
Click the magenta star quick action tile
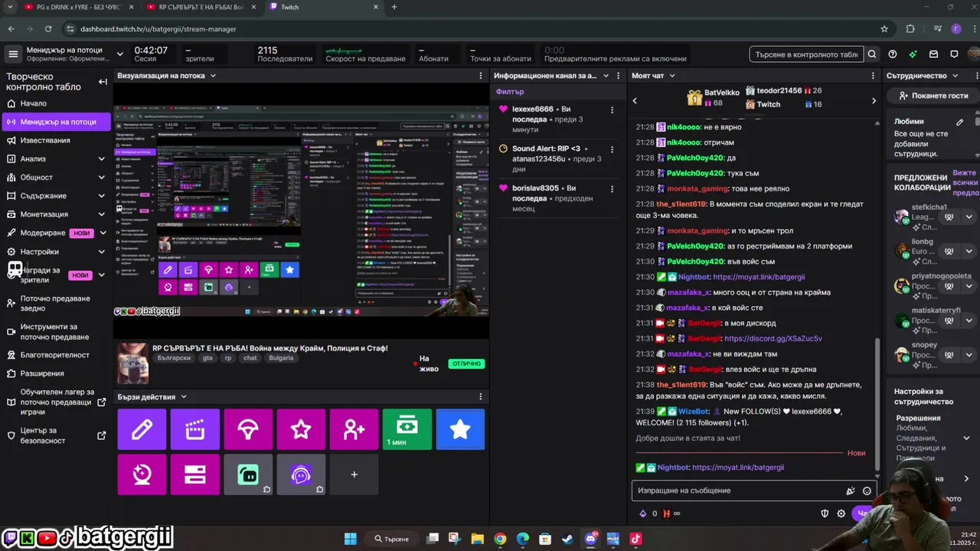pos(301,429)
